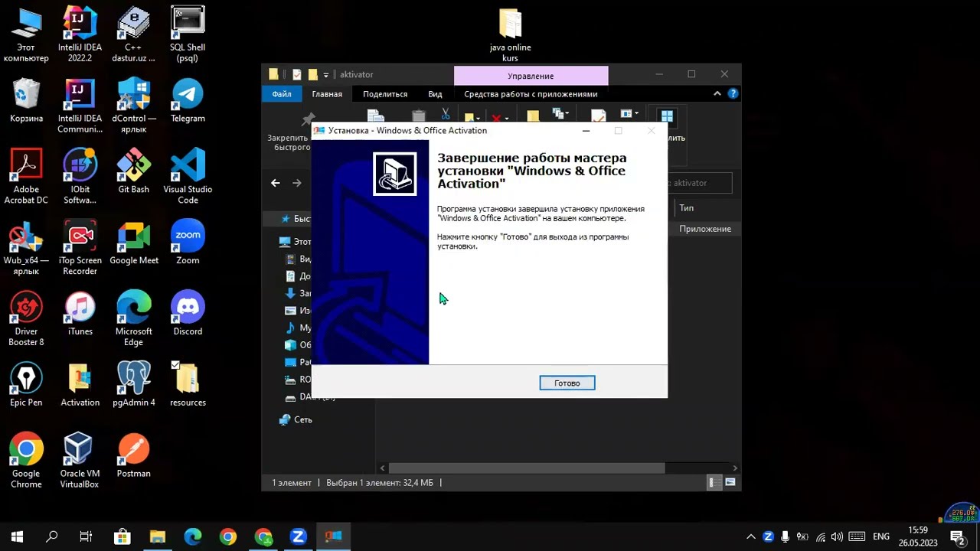
Task: Click horizontal scrollbar in Explorer file list
Action: pos(527,468)
